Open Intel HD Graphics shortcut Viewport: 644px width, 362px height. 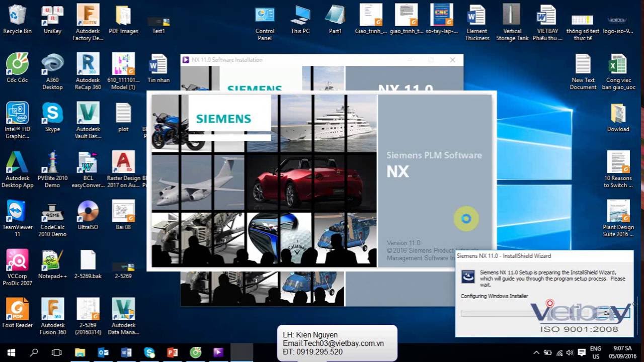point(17,121)
